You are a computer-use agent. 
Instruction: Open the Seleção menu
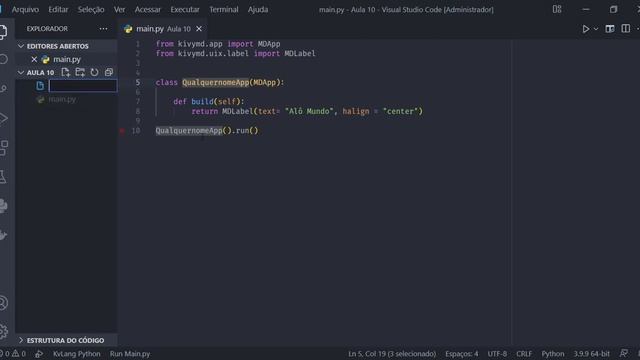tap(91, 9)
